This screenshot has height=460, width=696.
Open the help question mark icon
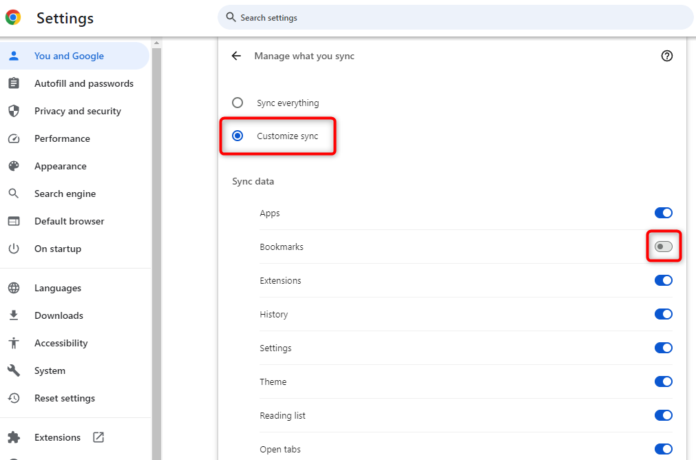pos(667,56)
